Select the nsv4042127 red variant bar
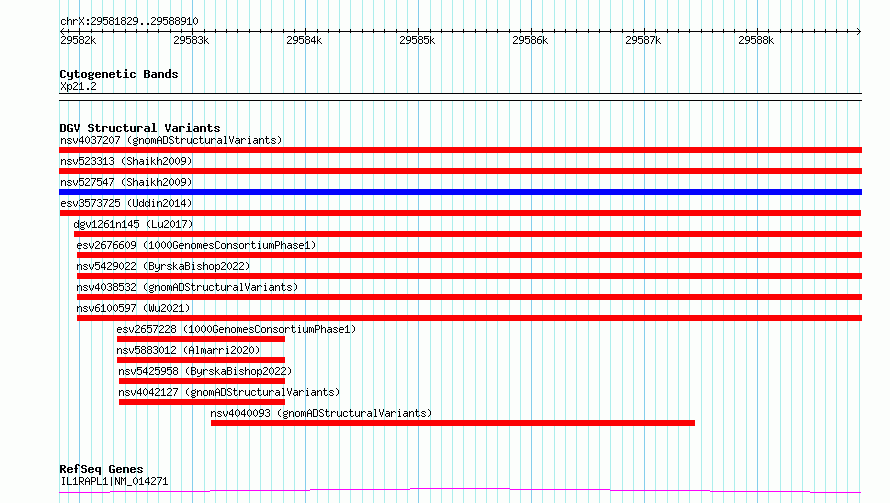This screenshot has width=890, height=503. (202, 402)
